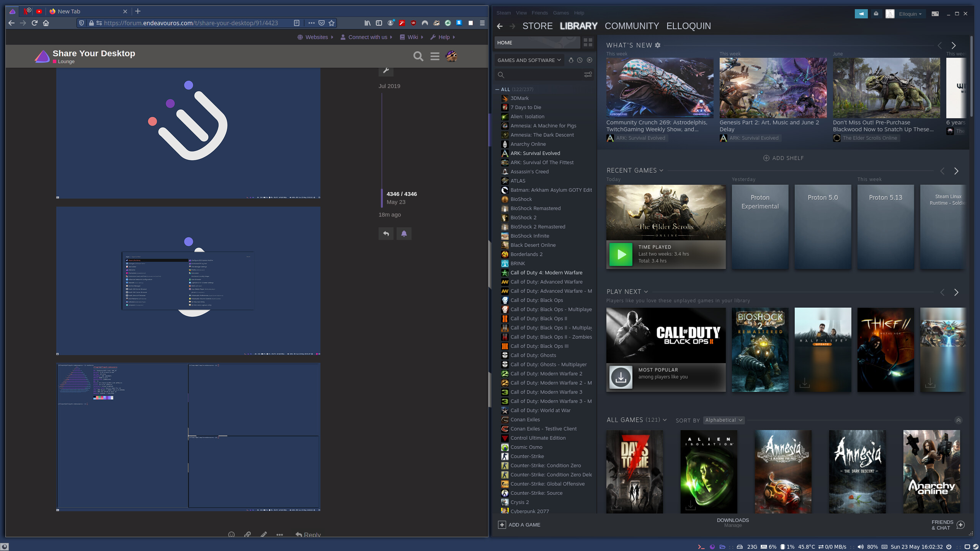Screen dimensions: 980x551
Task: Open Games menu in Steam
Action: (x=561, y=13)
